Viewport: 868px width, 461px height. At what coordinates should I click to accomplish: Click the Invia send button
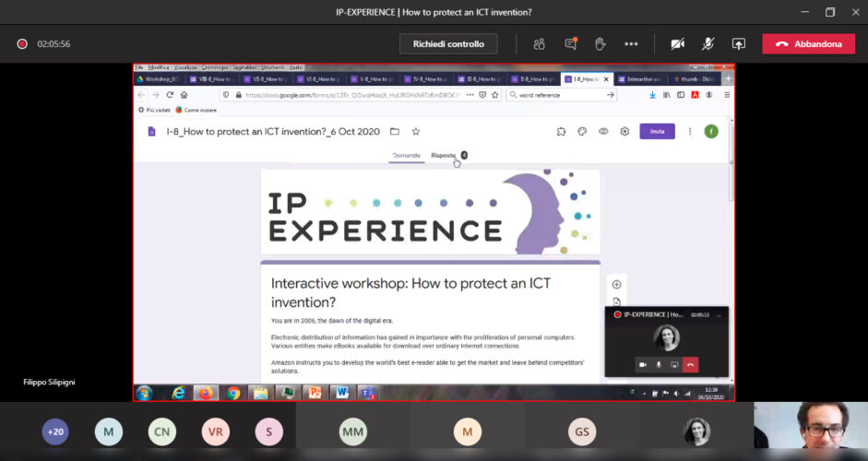(657, 131)
